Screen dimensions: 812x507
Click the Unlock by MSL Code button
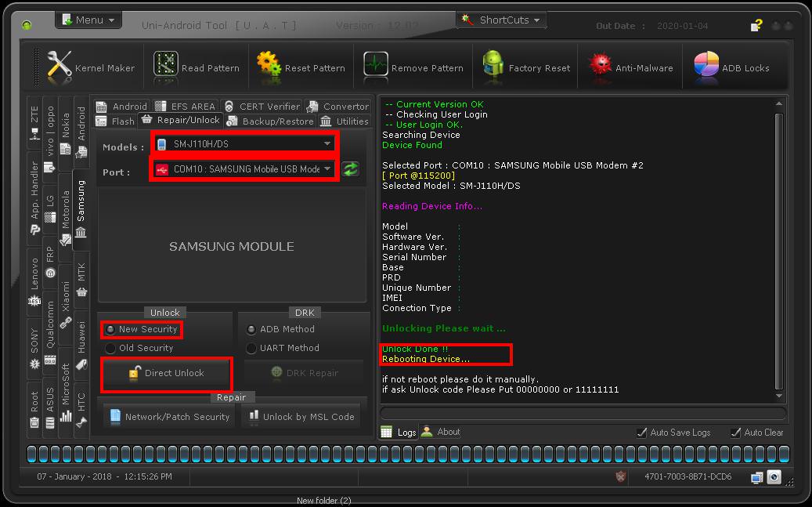(301, 417)
